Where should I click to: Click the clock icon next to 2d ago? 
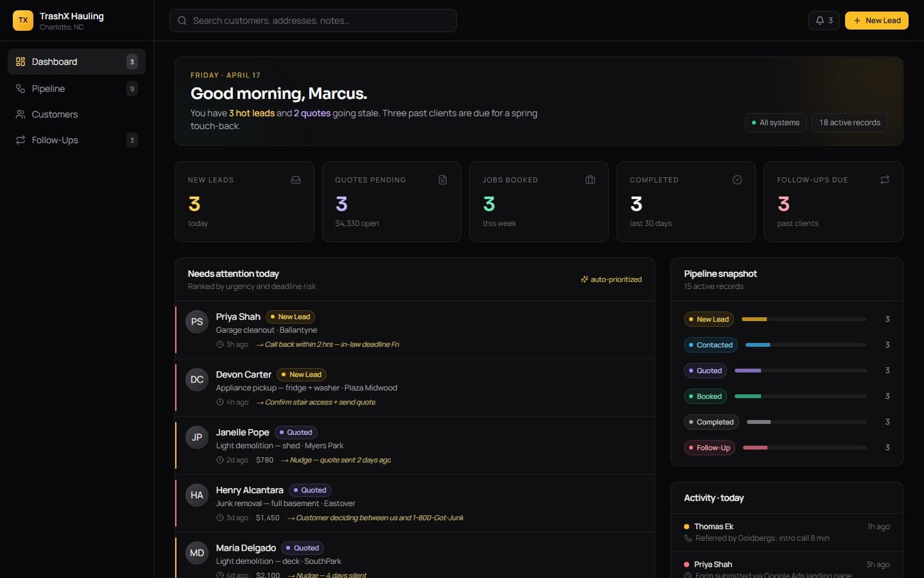click(x=220, y=460)
